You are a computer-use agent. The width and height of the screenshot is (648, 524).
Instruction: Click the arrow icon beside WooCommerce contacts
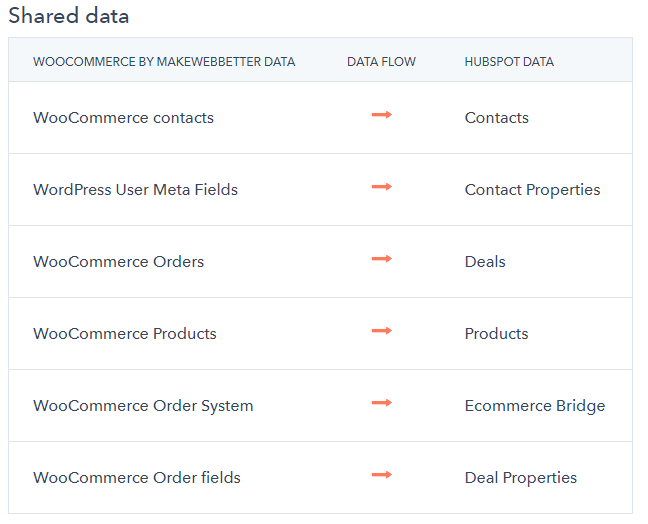pyautogui.click(x=381, y=115)
